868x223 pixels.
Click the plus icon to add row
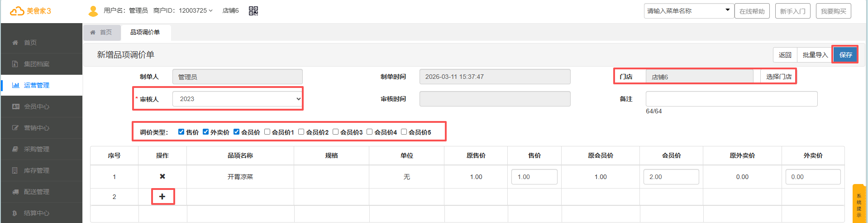[162, 197]
